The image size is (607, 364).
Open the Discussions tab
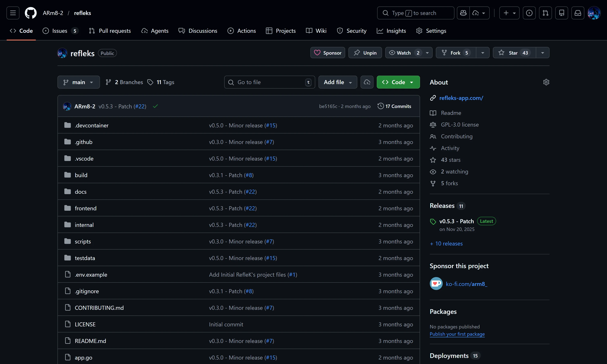point(198,31)
